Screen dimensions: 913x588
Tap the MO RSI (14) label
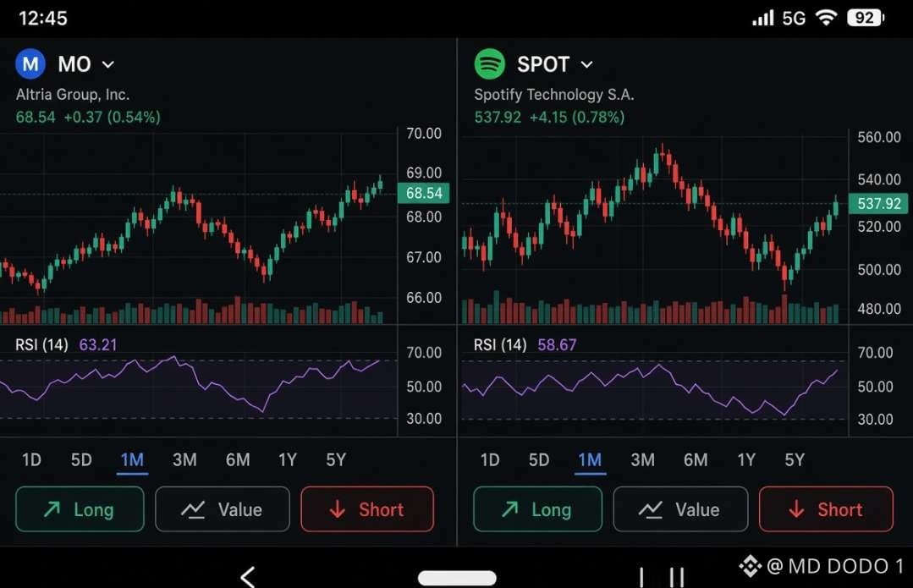point(42,344)
